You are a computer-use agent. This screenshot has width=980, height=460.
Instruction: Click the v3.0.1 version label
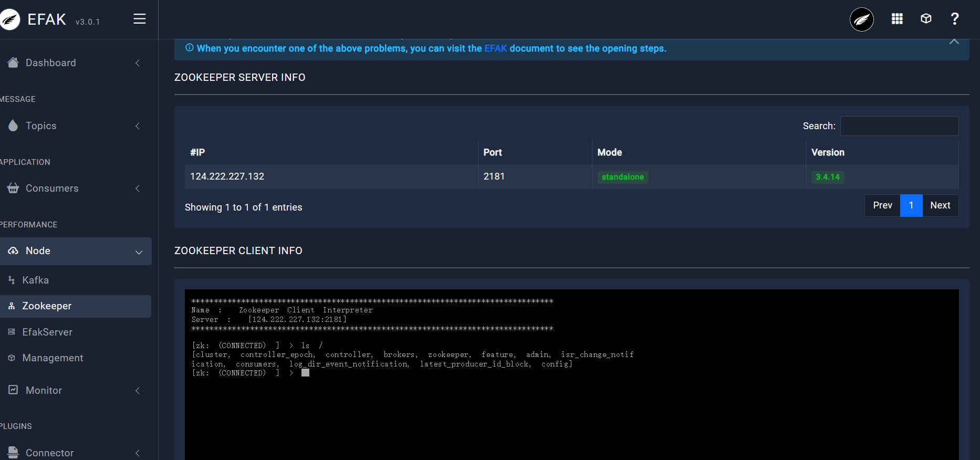(88, 22)
